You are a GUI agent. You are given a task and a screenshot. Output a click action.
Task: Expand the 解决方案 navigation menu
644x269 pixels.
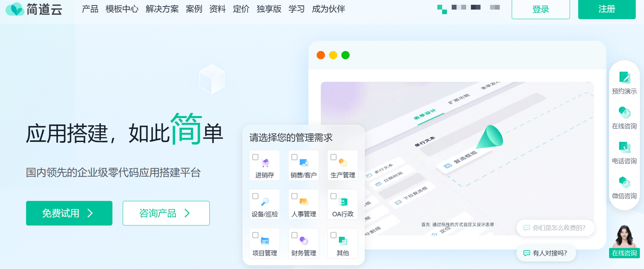point(162,9)
